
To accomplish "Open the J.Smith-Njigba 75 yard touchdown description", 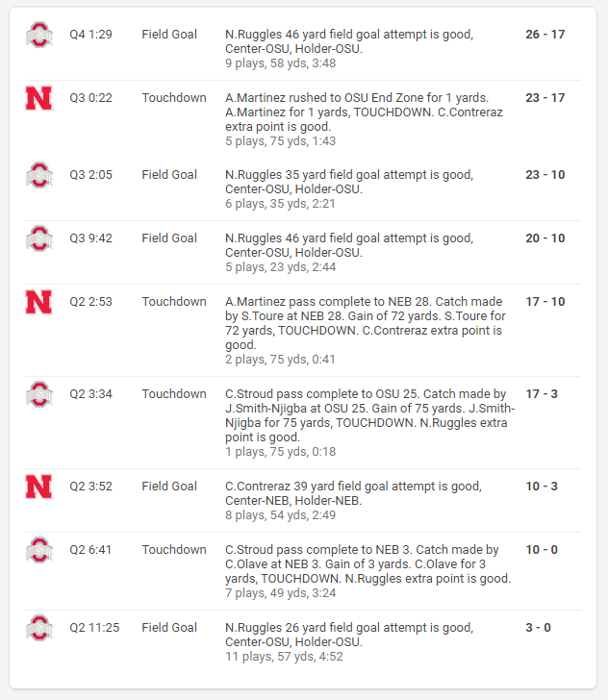I will tap(369, 415).
